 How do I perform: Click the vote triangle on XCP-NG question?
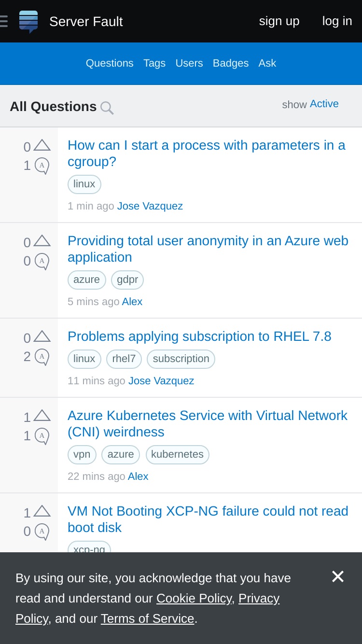coord(42,511)
